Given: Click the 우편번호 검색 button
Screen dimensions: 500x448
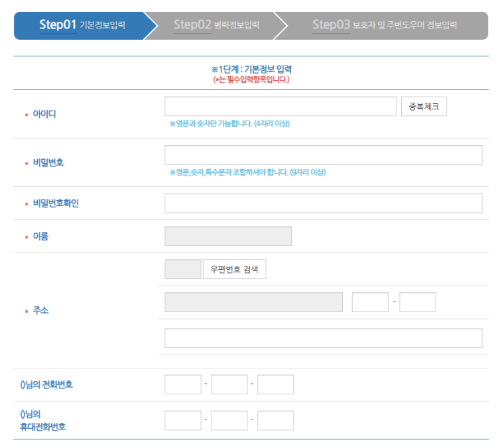Looking at the screenshot, I should tap(234, 269).
